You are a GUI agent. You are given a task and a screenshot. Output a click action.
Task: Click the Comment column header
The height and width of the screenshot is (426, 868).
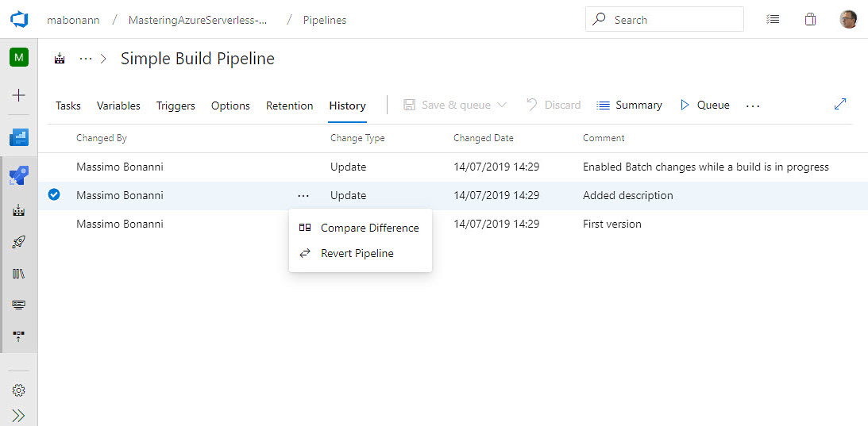coord(604,138)
